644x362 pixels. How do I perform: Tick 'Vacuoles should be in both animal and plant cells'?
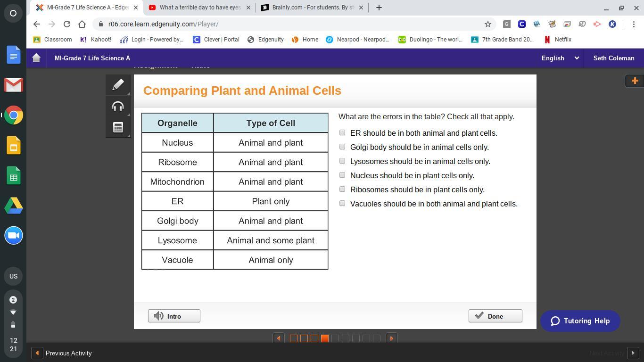tap(342, 204)
